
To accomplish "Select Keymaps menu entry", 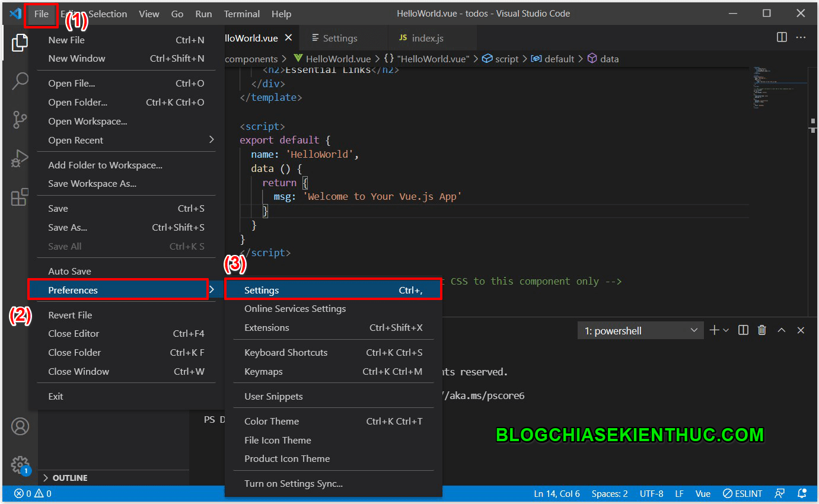I will 333,371.
